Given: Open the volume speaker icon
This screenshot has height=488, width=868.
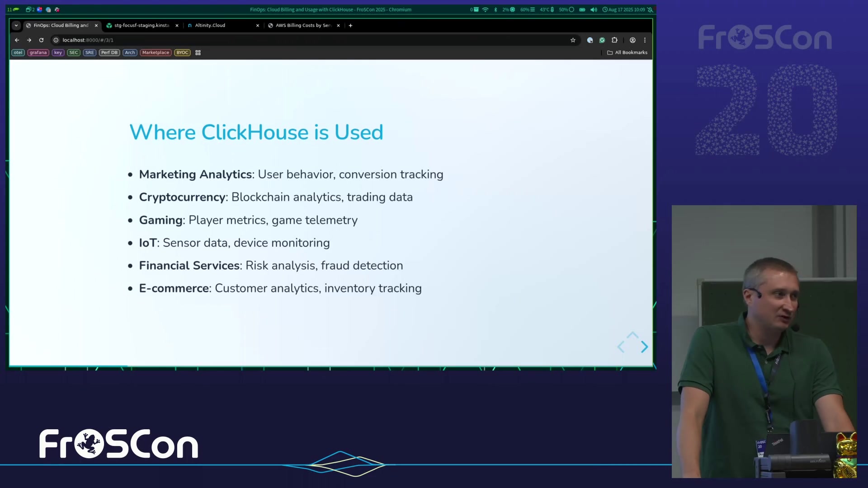Looking at the screenshot, I should [594, 9].
